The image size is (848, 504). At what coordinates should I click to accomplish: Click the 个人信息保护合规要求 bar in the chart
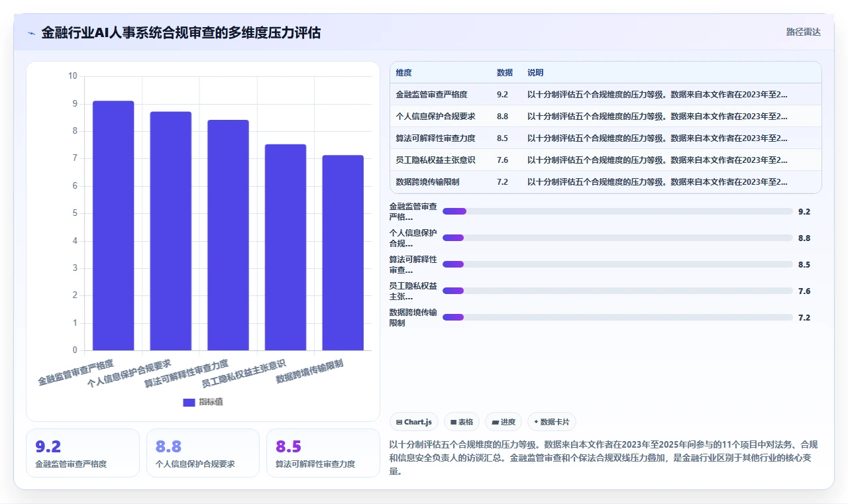click(x=171, y=230)
